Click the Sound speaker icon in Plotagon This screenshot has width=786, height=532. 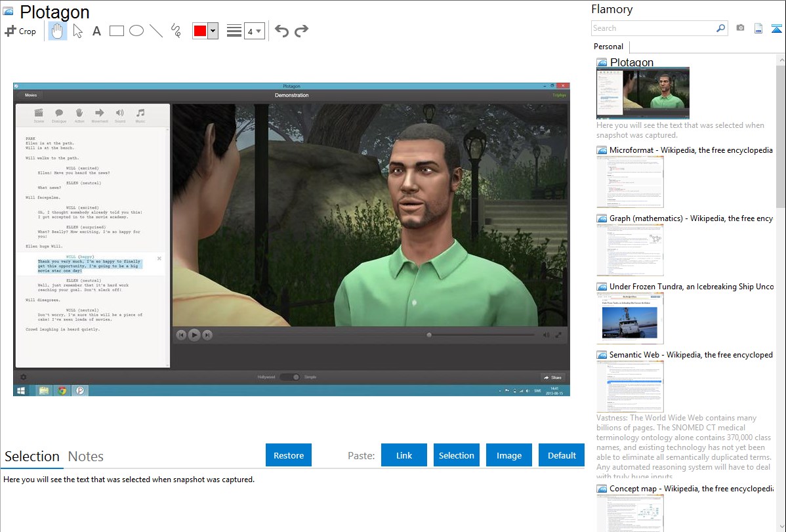coord(120,115)
